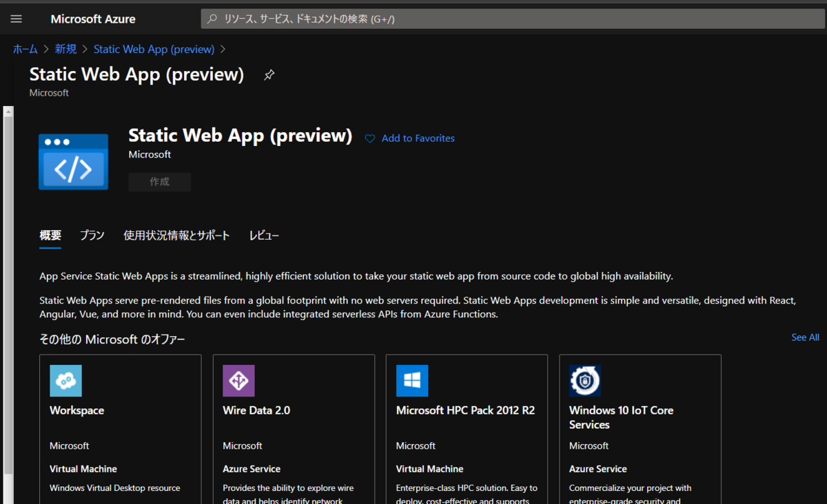Click the 作成 button

160,182
